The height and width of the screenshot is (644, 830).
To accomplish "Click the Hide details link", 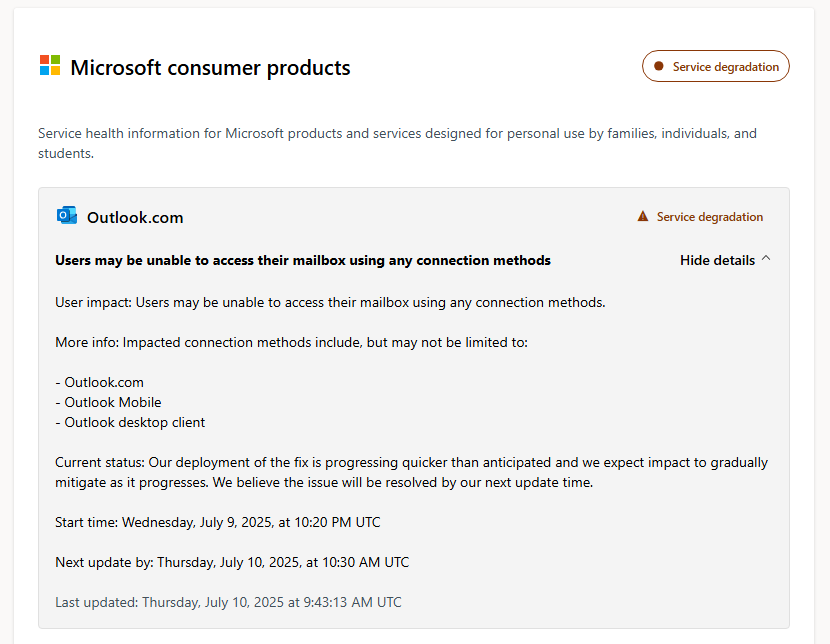I will click(717, 260).
